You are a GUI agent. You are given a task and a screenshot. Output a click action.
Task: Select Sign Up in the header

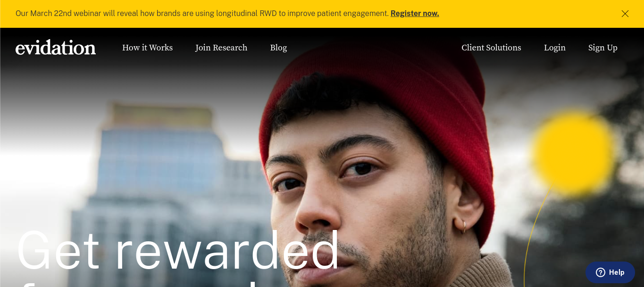(603, 48)
